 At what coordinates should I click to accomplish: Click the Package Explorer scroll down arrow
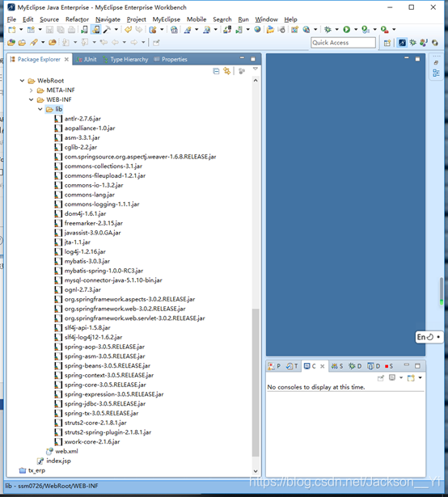pyautogui.click(x=256, y=471)
